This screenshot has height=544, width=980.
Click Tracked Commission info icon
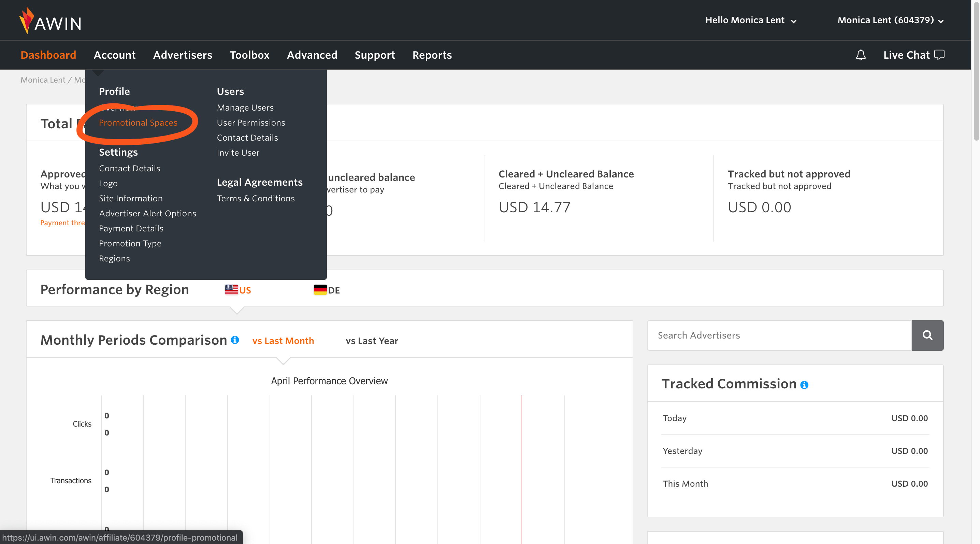804,385
